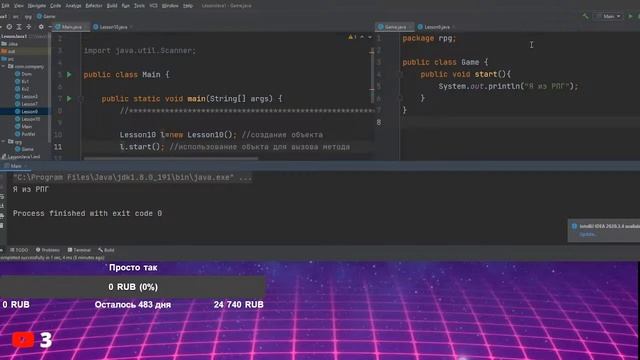
Task: Click the notification info icon
Action: tap(574, 226)
